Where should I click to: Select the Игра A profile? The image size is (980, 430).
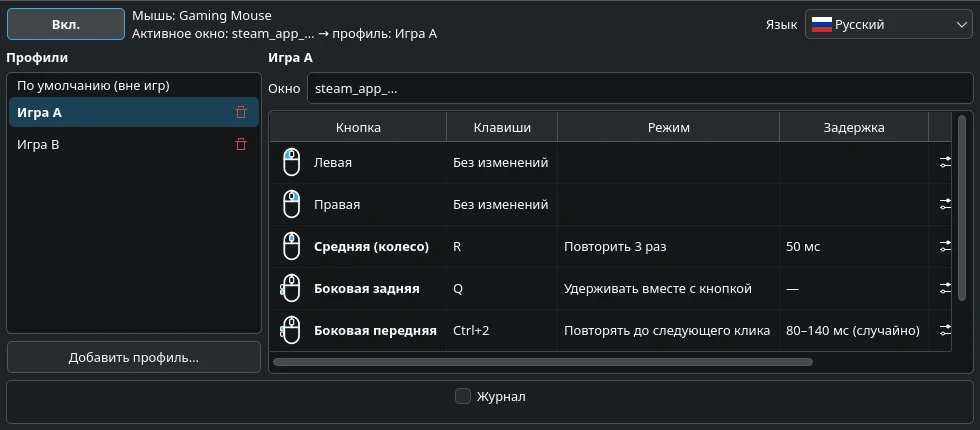coord(134,112)
